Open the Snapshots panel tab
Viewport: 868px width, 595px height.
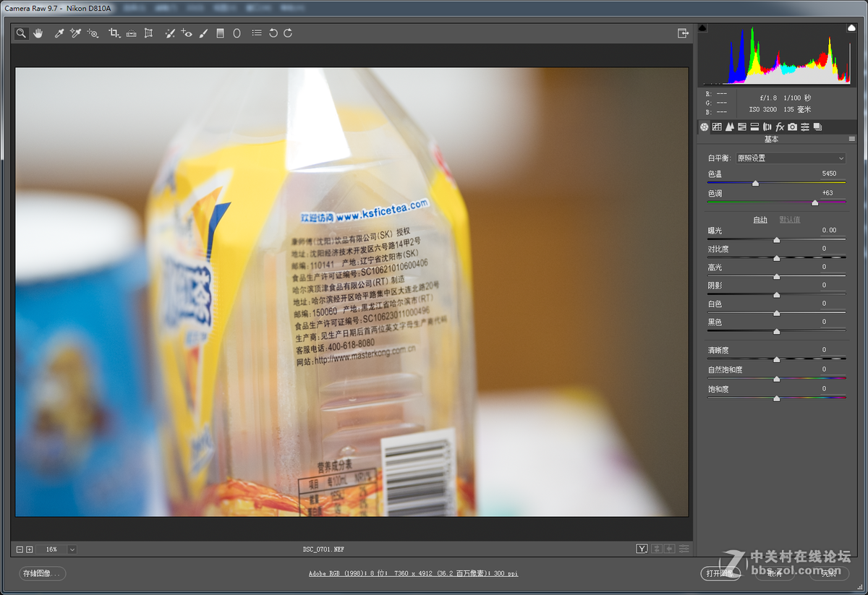click(817, 127)
